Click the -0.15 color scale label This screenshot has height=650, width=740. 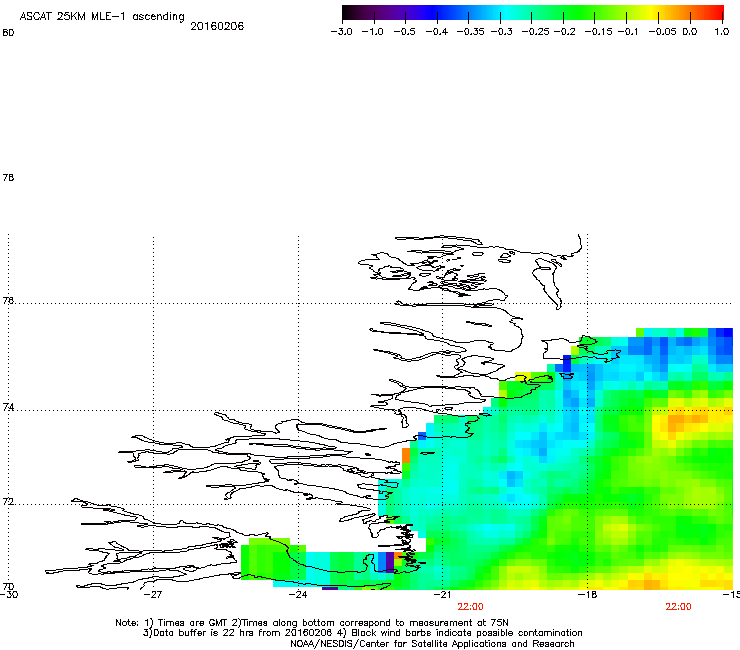click(598, 32)
